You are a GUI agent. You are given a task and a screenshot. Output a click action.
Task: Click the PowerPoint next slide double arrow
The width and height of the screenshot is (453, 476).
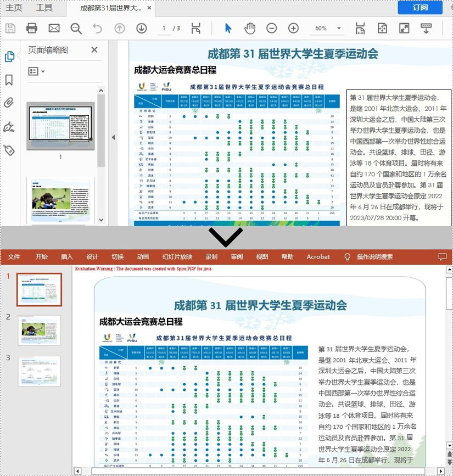coord(449,462)
